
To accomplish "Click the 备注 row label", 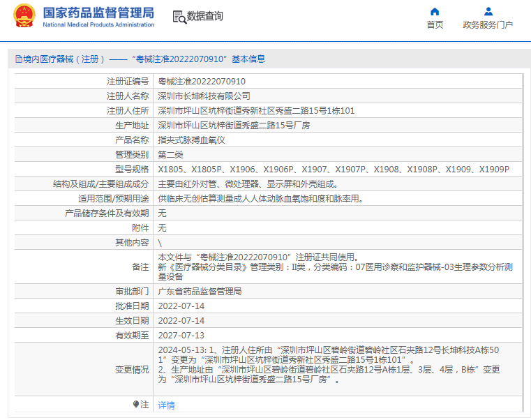I will (x=140, y=267).
